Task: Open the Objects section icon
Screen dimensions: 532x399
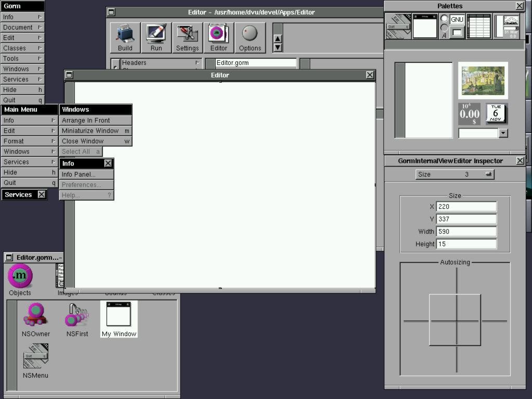Action: [20, 280]
